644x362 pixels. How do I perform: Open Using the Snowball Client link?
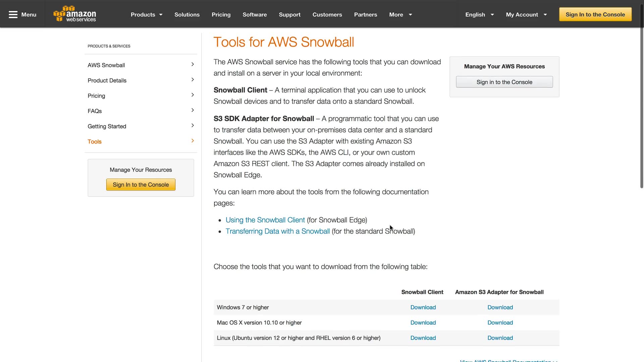point(265,220)
